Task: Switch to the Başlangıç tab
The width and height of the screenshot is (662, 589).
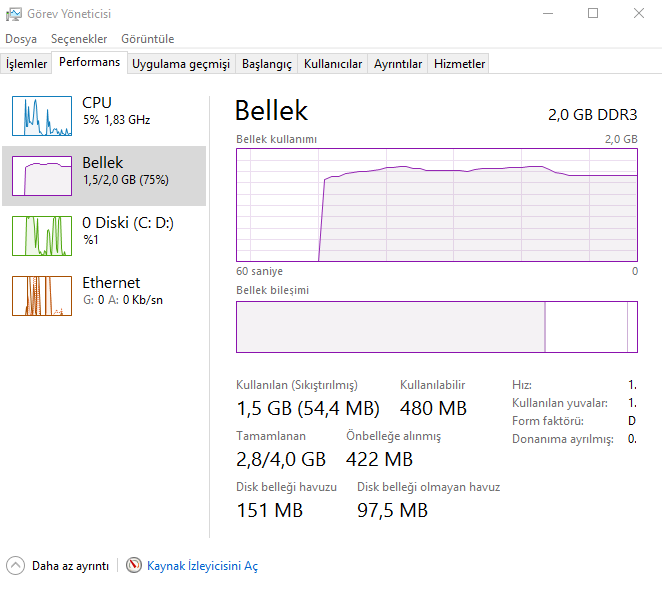Action: click(x=267, y=64)
